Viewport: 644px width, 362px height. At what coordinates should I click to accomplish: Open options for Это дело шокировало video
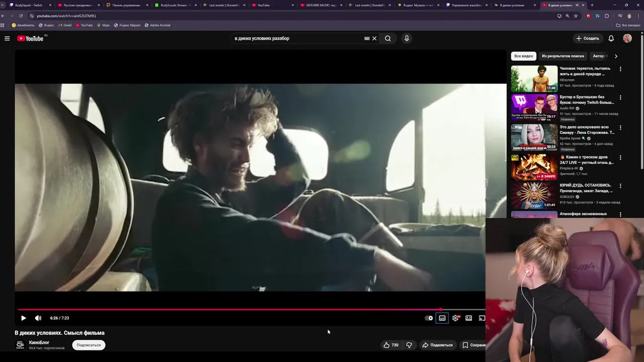point(620,128)
